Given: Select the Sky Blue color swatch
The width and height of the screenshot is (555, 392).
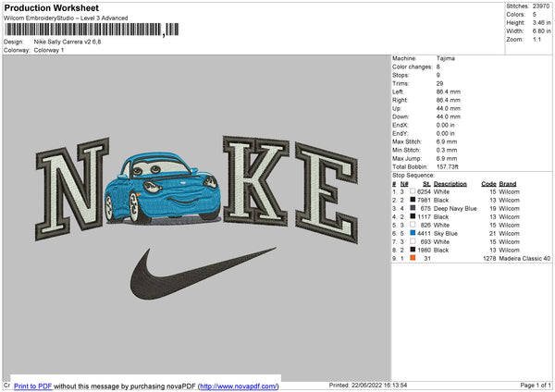Looking at the screenshot, I should point(413,233).
